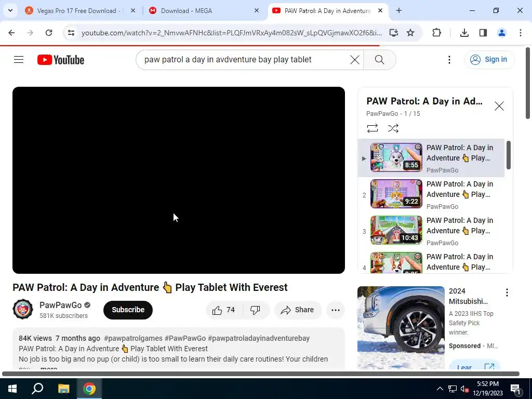532x399 pixels.
Task: Open Mitsubishi ad options menu
Action: pos(507,292)
